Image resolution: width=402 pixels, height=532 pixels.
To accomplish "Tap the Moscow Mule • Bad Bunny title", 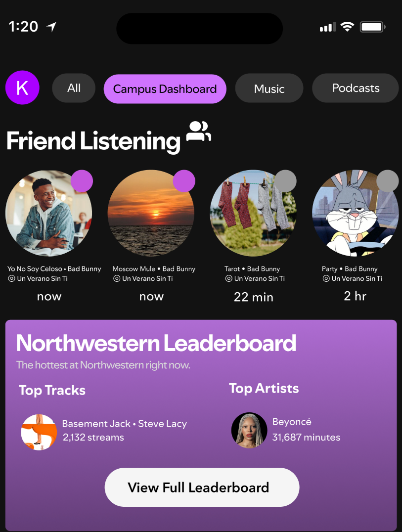I will [x=154, y=268].
